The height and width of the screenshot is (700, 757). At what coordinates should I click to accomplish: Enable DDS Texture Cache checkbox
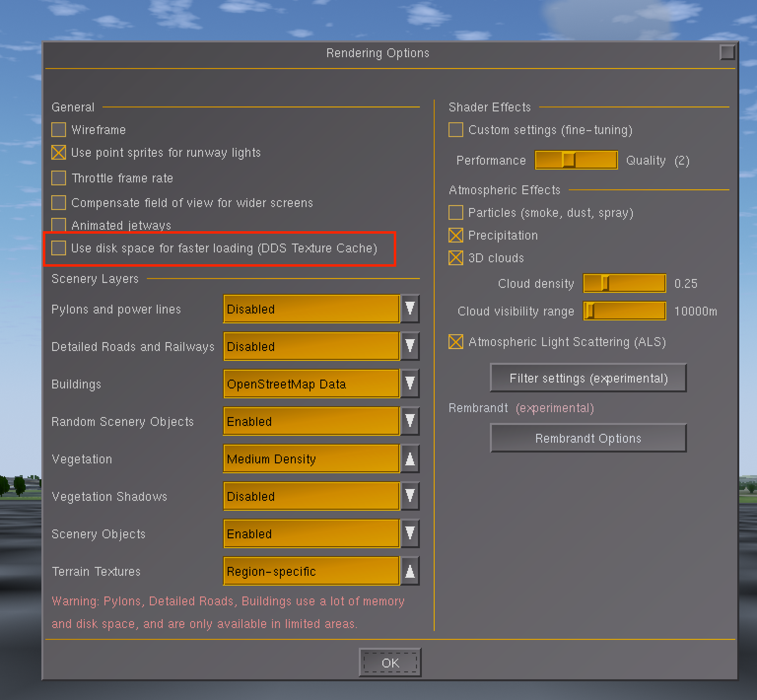coord(59,247)
